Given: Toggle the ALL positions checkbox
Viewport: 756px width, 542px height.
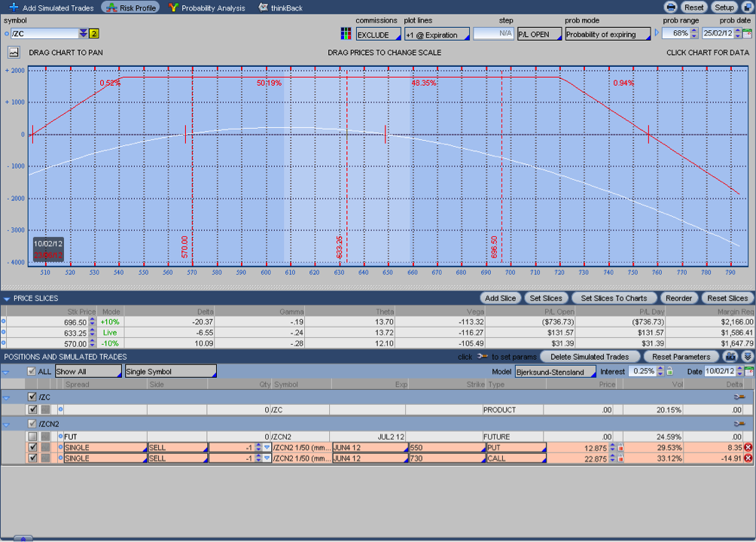Looking at the screenshot, I should point(31,372).
